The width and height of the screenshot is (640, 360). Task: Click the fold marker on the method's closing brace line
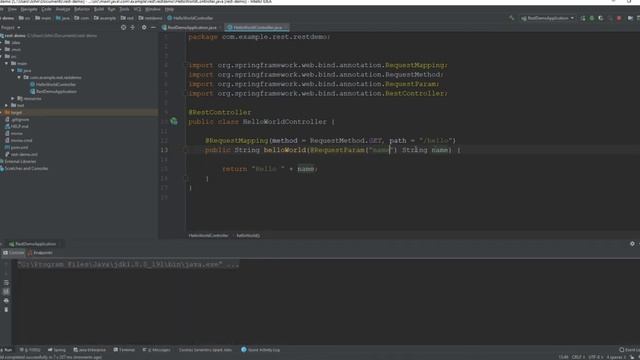(185, 178)
